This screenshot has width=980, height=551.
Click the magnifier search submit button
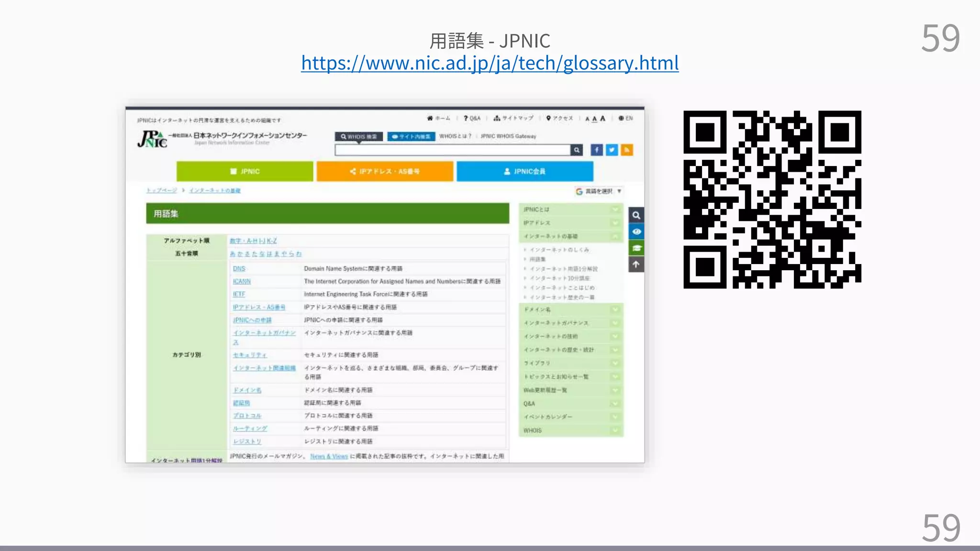577,150
